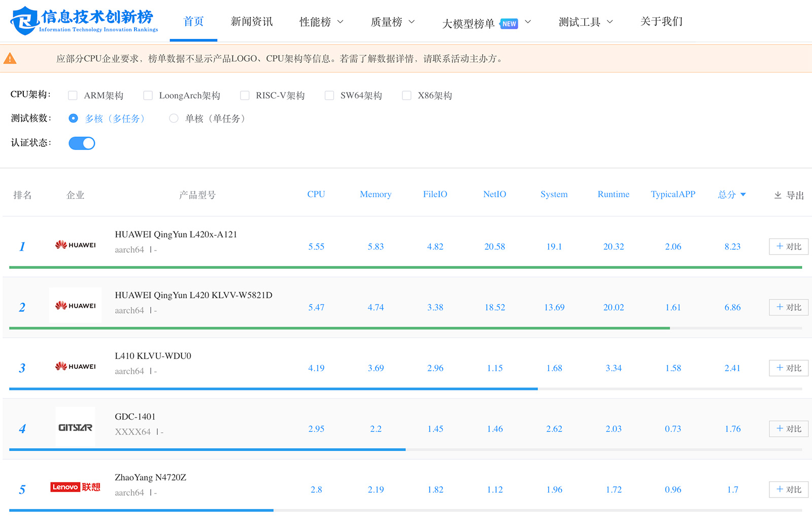This screenshot has height=517, width=812.
Task: Toggle the 认证状态 switch off
Action: [x=82, y=144]
